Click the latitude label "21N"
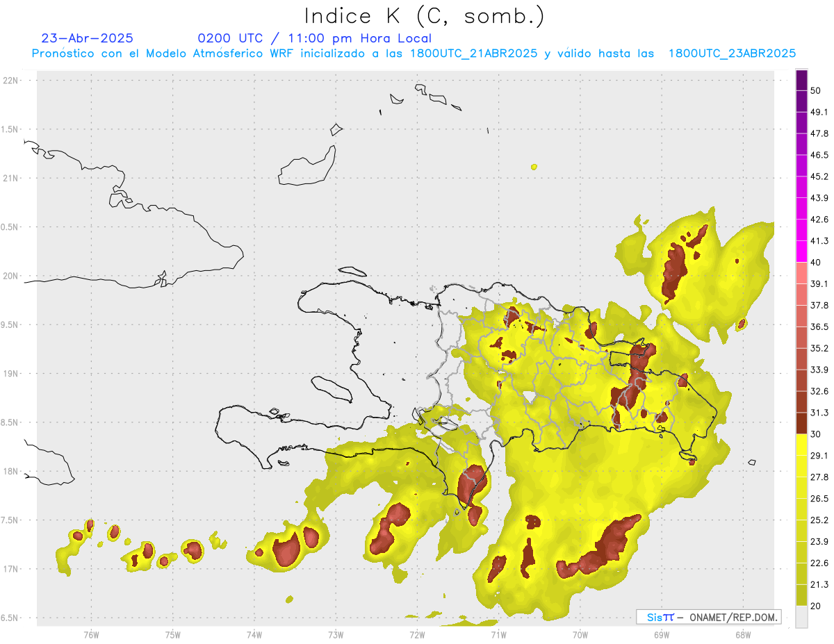Image resolution: width=834 pixels, height=644 pixels. coord(11,178)
